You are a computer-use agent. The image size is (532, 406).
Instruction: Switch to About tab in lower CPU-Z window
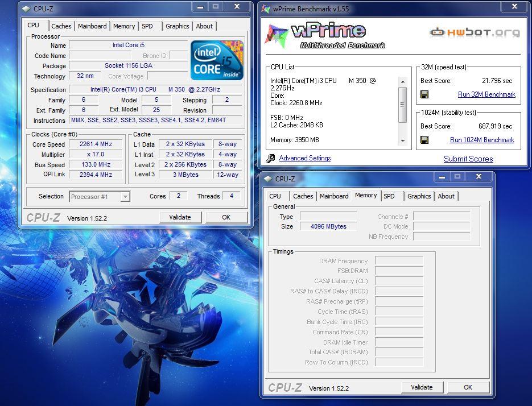(x=446, y=196)
